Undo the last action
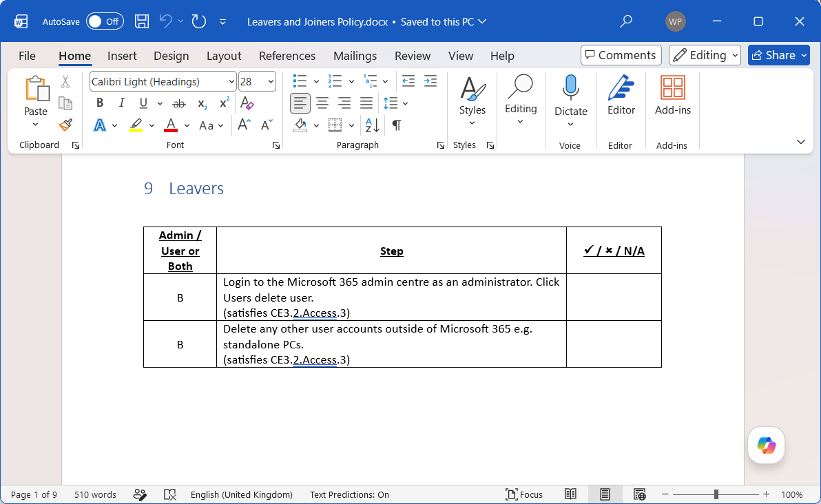Screen dimensions: 821x504 pos(166,21)
